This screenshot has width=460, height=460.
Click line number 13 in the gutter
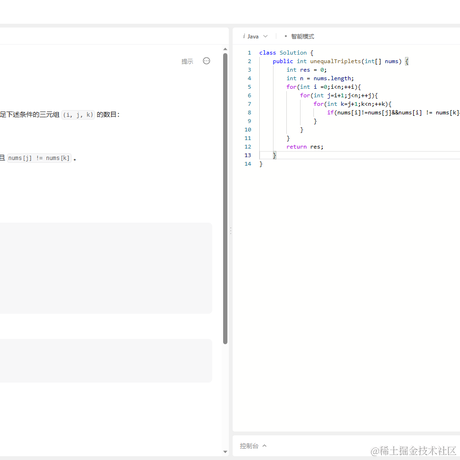[248, 155]
